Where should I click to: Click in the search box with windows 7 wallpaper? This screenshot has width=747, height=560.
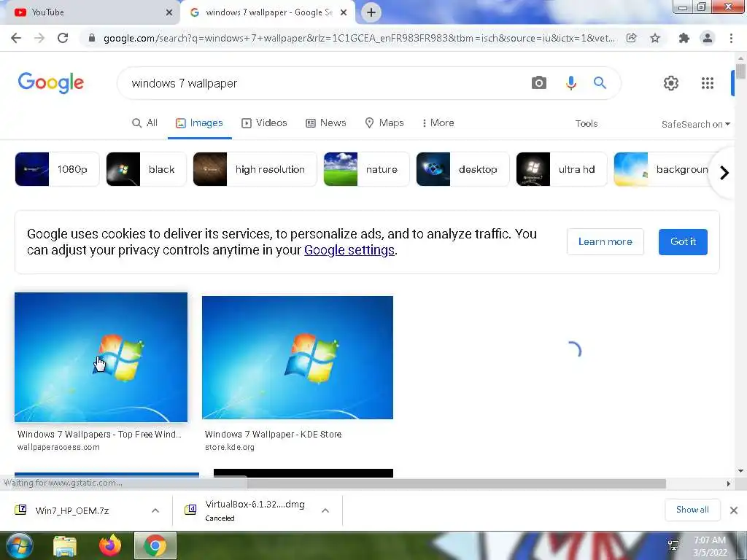click(324, 83)
